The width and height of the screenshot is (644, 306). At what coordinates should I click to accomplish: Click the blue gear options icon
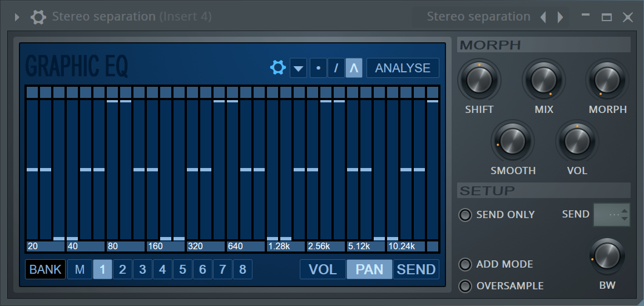[278, 68]
